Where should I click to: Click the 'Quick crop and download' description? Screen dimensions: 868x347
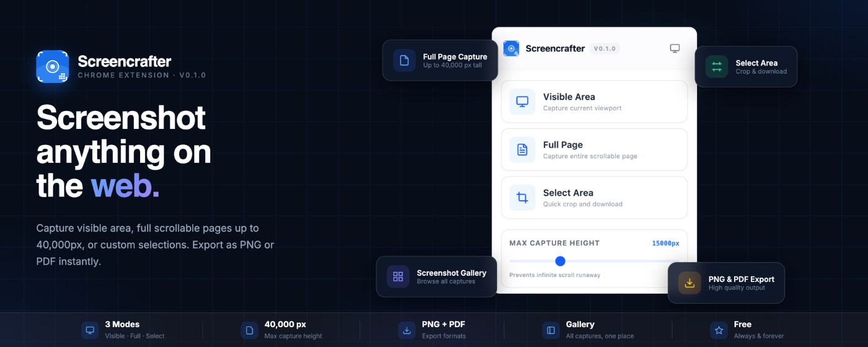[583, 204]
